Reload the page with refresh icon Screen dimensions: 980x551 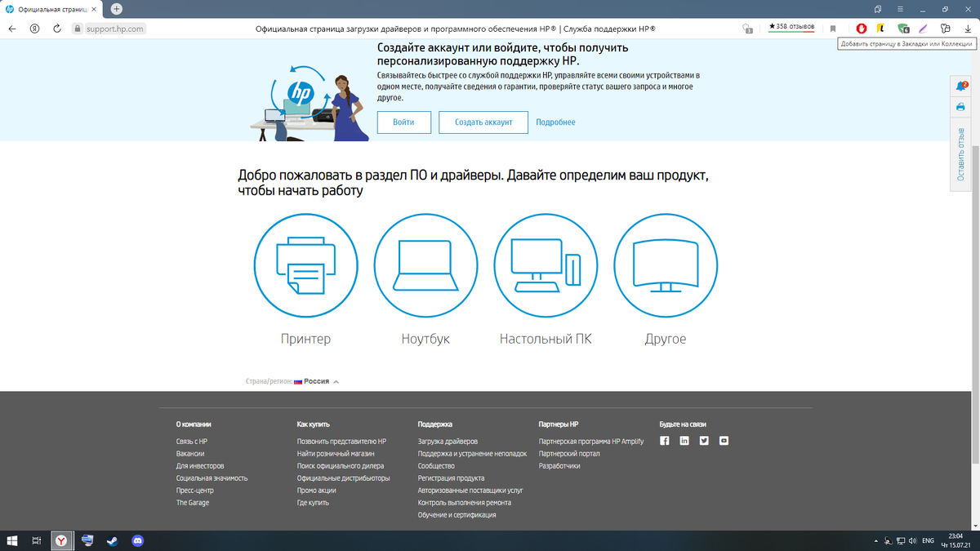coord(56,28)
